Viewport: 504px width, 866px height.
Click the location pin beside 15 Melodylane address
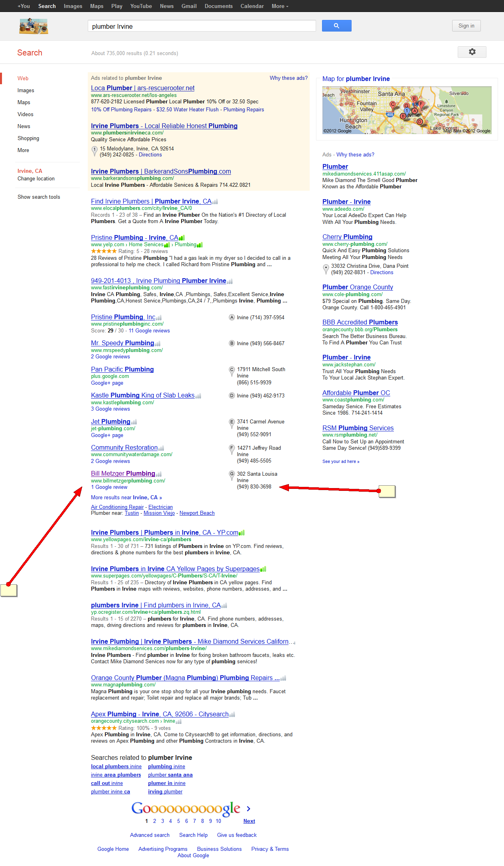(95, 151)
